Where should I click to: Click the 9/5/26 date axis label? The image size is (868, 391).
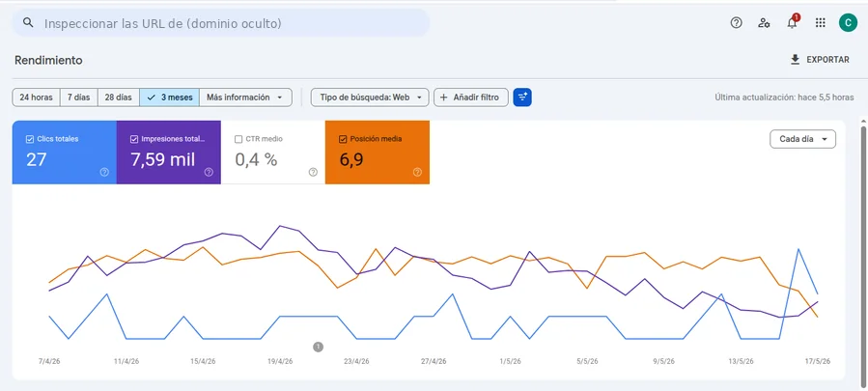click(663, 361)
